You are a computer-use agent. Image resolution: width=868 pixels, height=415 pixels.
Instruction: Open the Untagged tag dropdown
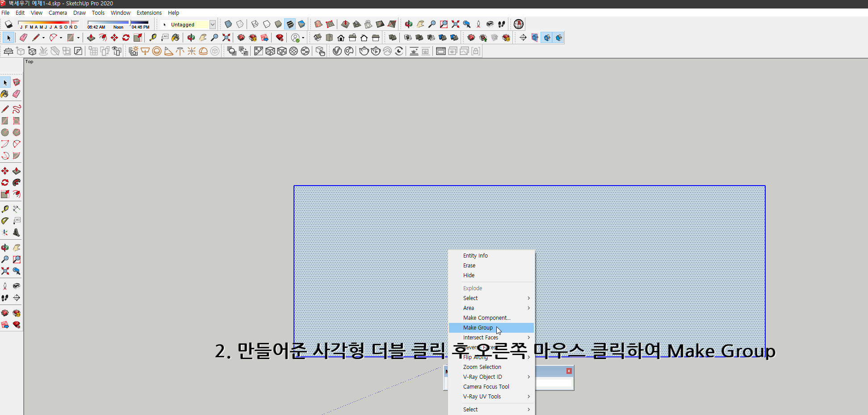point(213,24)
